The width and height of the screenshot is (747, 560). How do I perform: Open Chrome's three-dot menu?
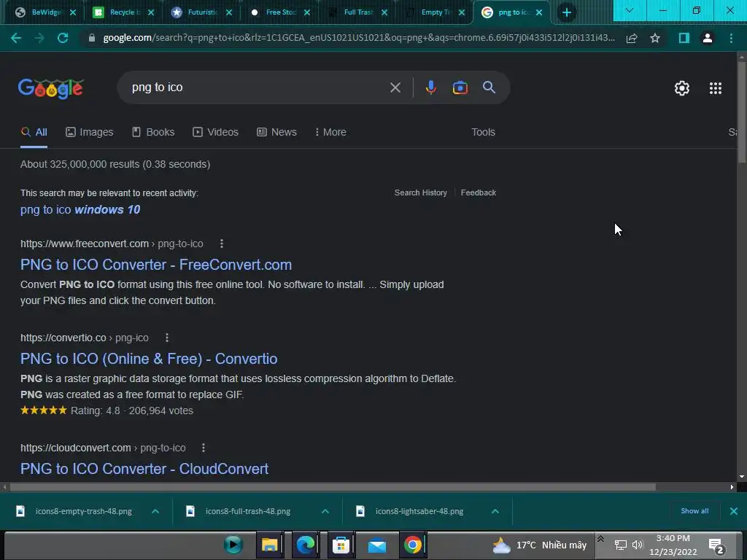pos(731,38)
